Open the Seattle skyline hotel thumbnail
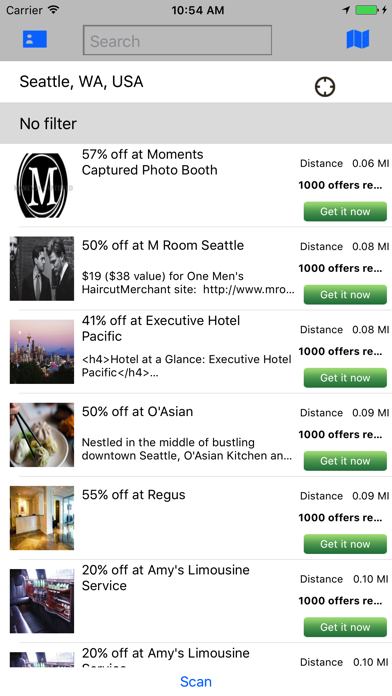Viewport: 392px width, 696px height. tap(42, 352)
